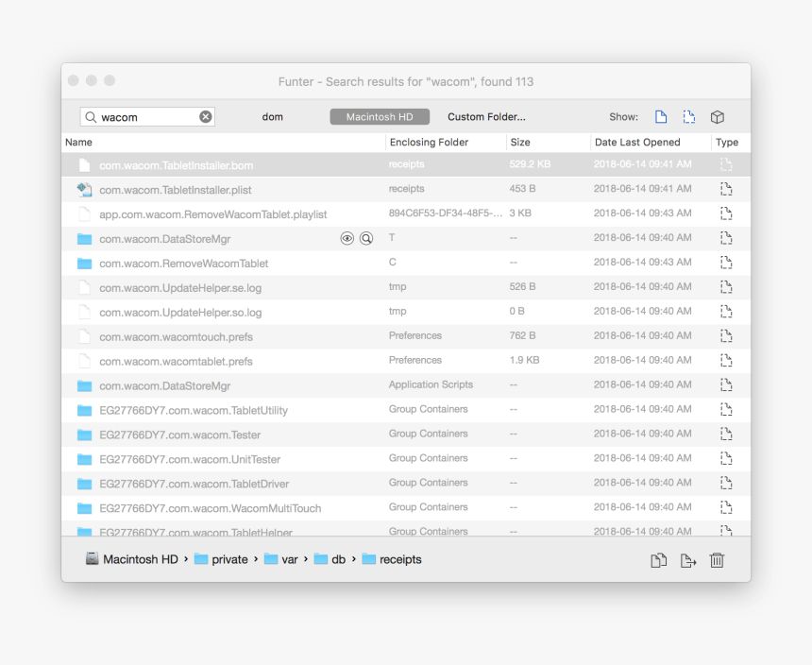The width and height of the screenshot is (812, 665).
Task: Click private folder in path bar
Action: pos(221,559)
